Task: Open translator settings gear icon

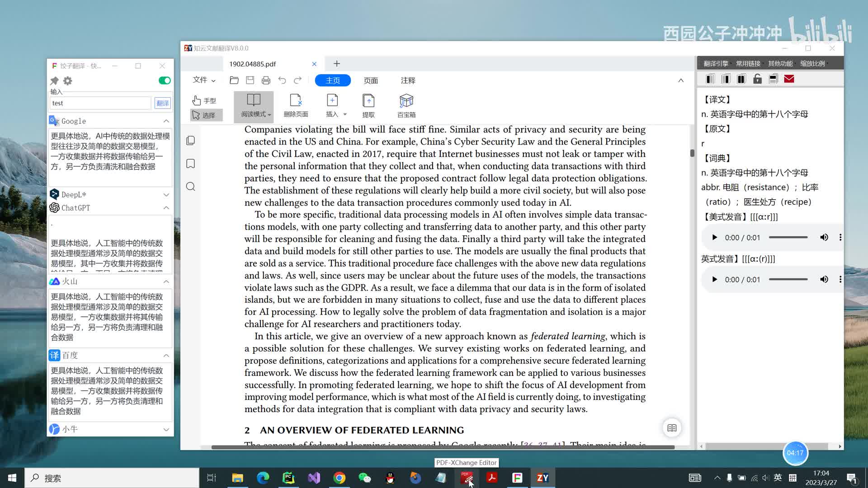Action: tap(68, 81)
